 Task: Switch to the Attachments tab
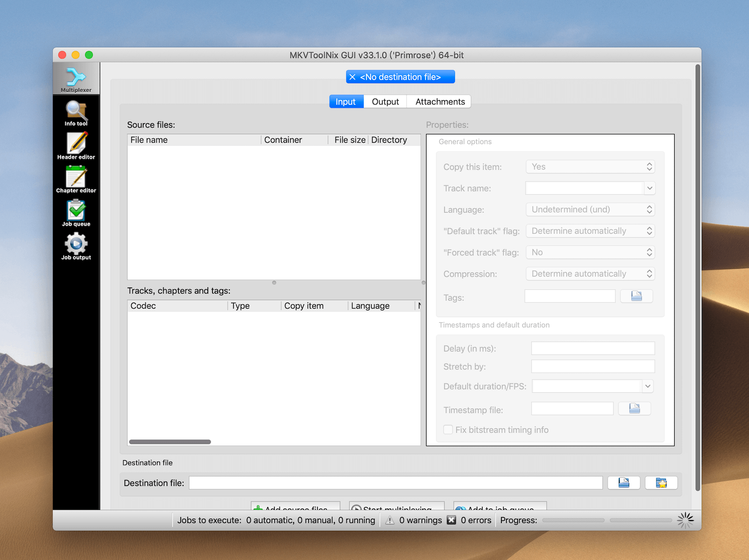point(440,102)
